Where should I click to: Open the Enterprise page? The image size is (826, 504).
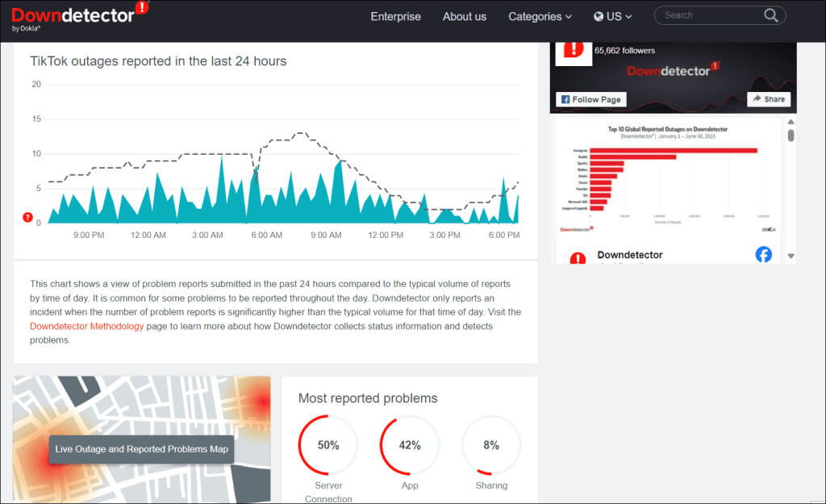(395, 16)
